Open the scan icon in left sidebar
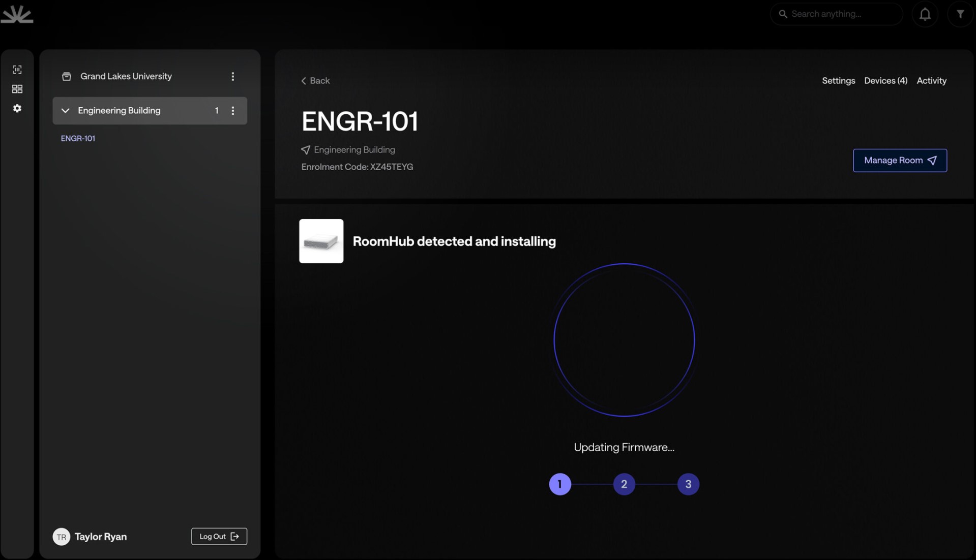The width and height of the screenshot is (976, 560). tap(17, 70)
